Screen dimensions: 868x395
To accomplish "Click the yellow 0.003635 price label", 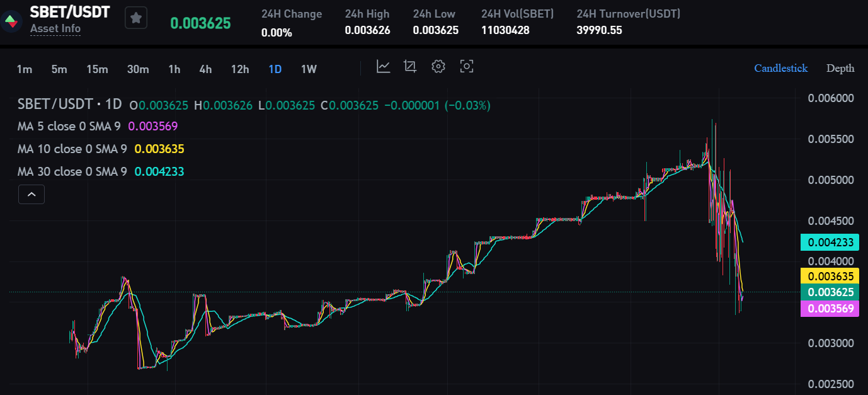I will tap(830, 276).
